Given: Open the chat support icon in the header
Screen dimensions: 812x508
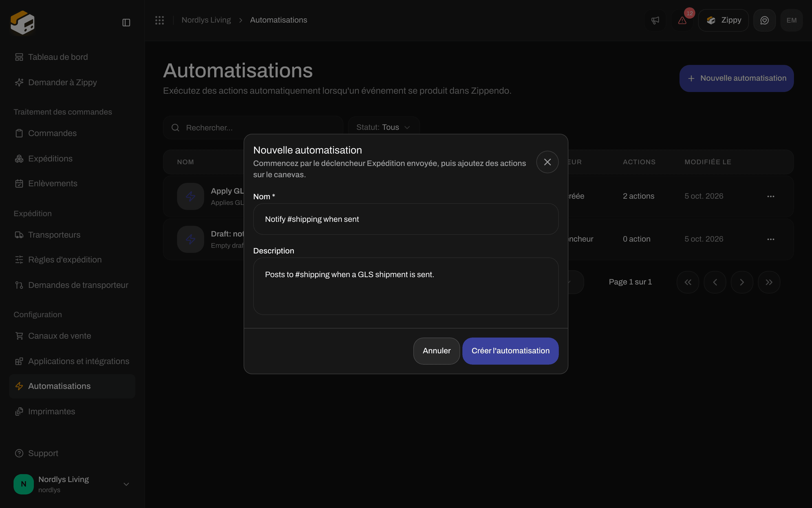Looking at the screenshot, I should (764, 21).
